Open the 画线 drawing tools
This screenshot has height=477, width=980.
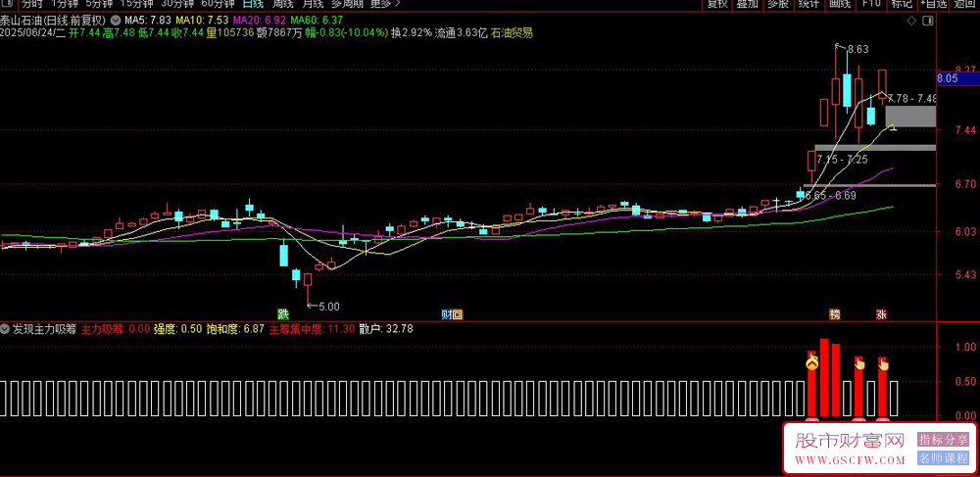click(840, 3)
